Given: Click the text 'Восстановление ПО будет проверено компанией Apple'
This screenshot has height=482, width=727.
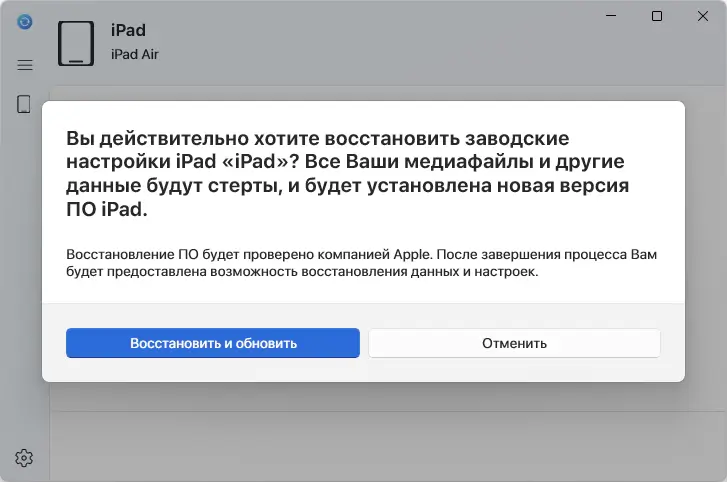Looking at the screenshot, I should click(249, 254).
